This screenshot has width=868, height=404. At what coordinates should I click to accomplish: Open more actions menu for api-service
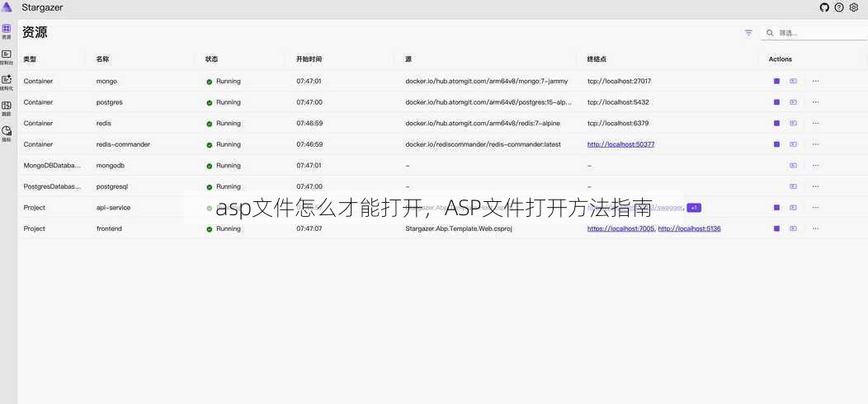[x=815, y=207]
